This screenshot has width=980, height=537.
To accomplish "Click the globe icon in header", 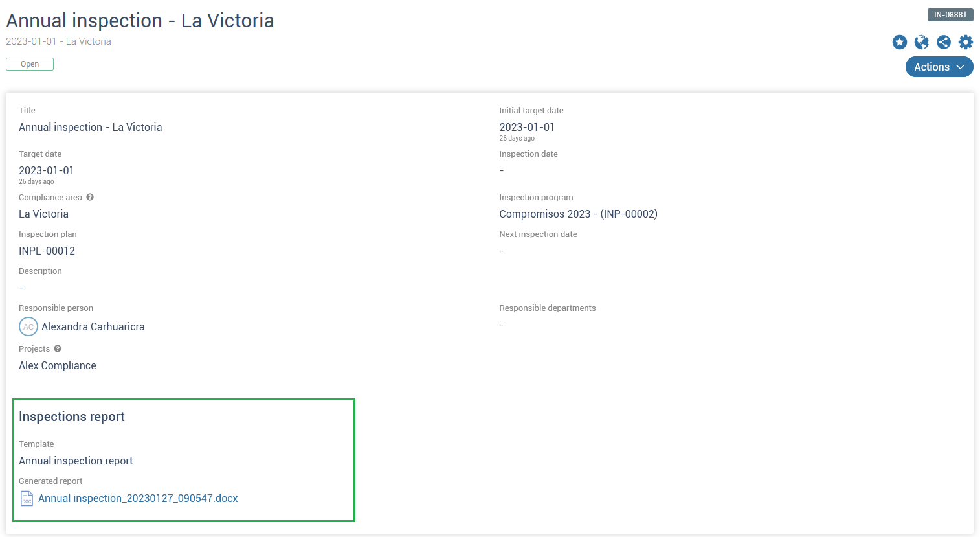I will 922,42.
